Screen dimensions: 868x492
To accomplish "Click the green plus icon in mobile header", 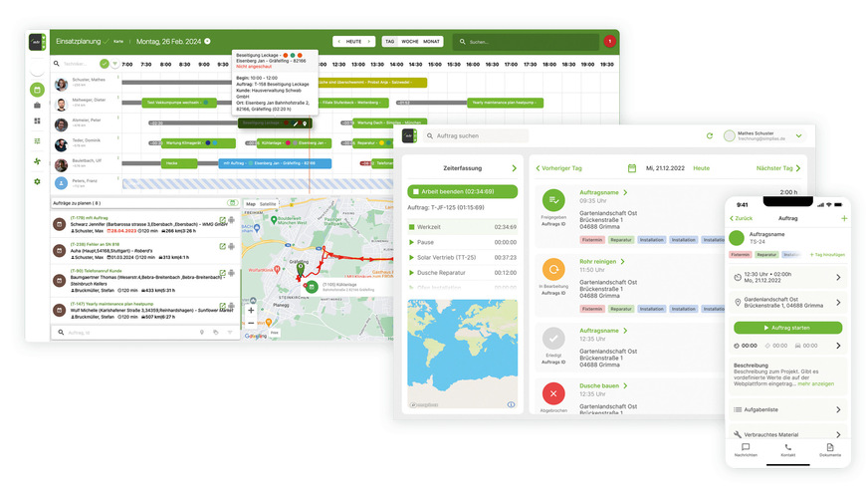I will (844, 218).
